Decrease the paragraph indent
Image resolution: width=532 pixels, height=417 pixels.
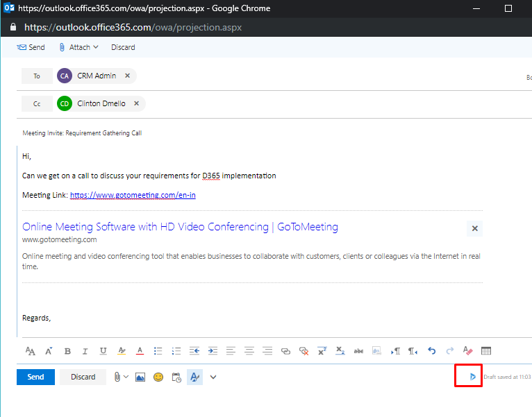point(194,351)
